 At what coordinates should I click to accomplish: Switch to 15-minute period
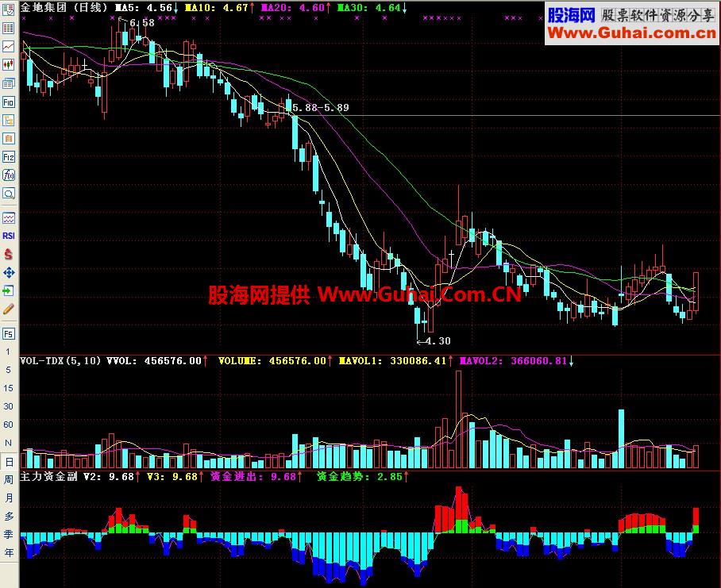[8, 388]
